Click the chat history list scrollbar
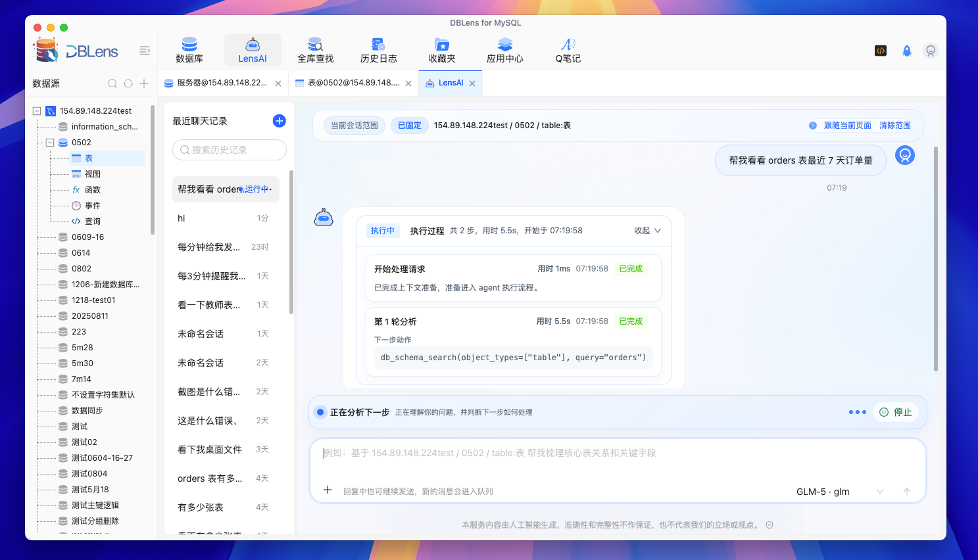Screen dimensions: 978x560 [291, 242]
